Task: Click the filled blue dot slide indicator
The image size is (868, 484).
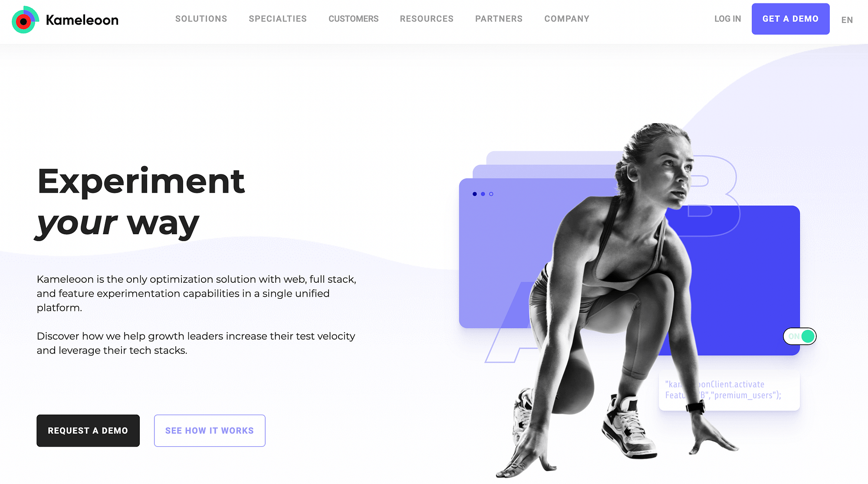Action: point(474,194)
